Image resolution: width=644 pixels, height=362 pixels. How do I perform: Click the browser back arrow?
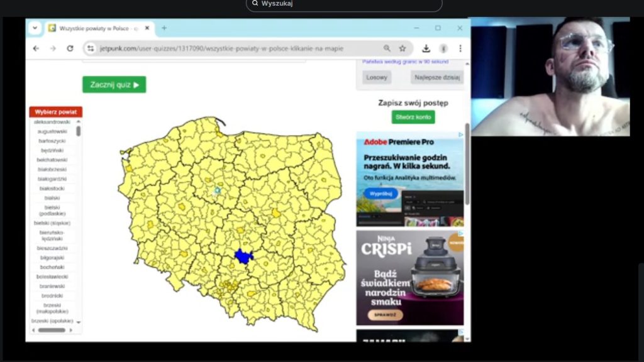pos(36,48)
